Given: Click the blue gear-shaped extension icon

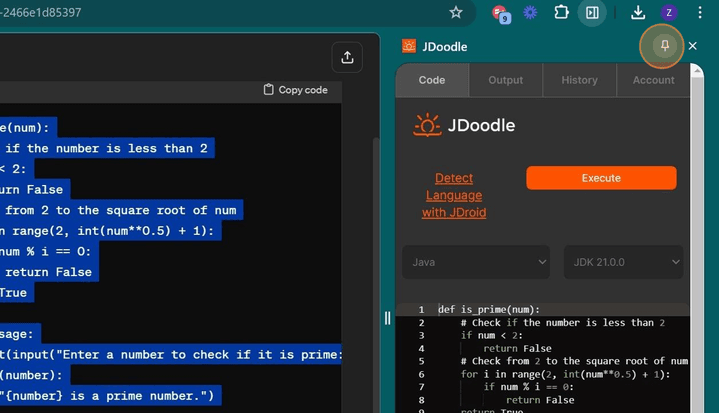Looking at the screenshot, I should coord(530,13).
